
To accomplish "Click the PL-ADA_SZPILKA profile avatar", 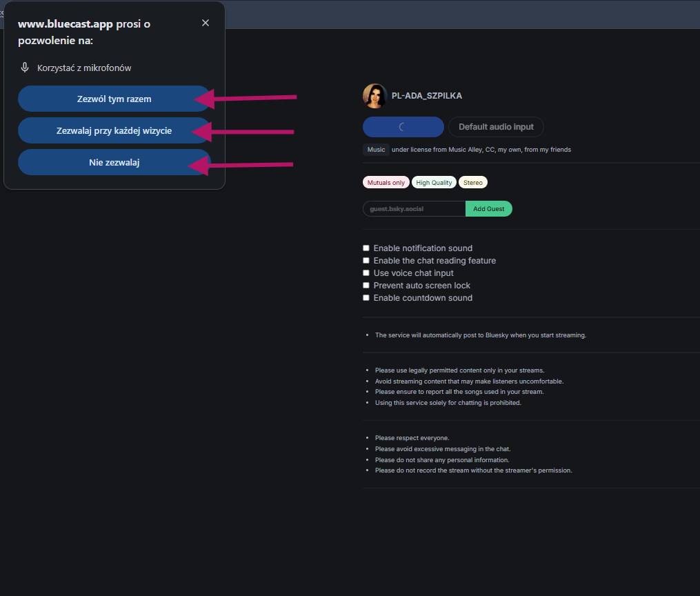I will click(x=374, y=96).
